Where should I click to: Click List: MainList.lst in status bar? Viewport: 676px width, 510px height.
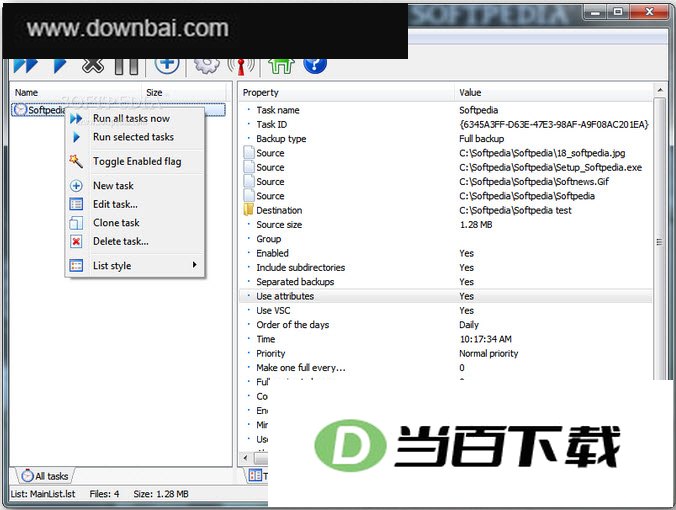point(43,494)
